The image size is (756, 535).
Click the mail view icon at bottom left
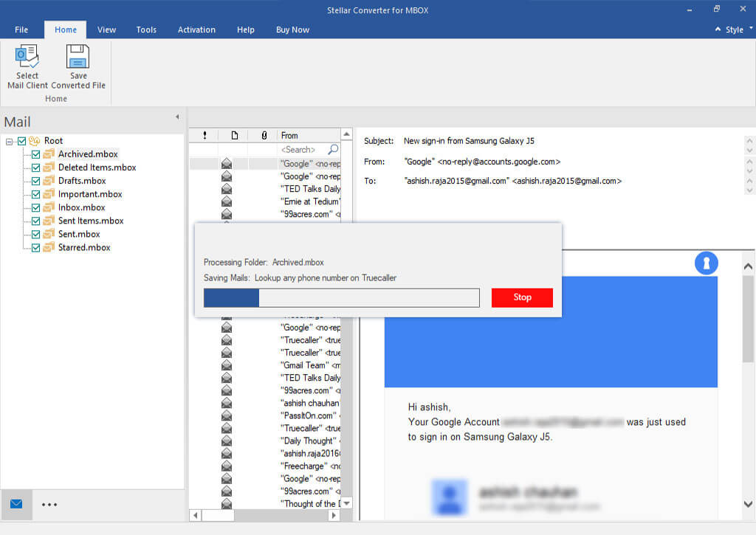tap(16, 504)
